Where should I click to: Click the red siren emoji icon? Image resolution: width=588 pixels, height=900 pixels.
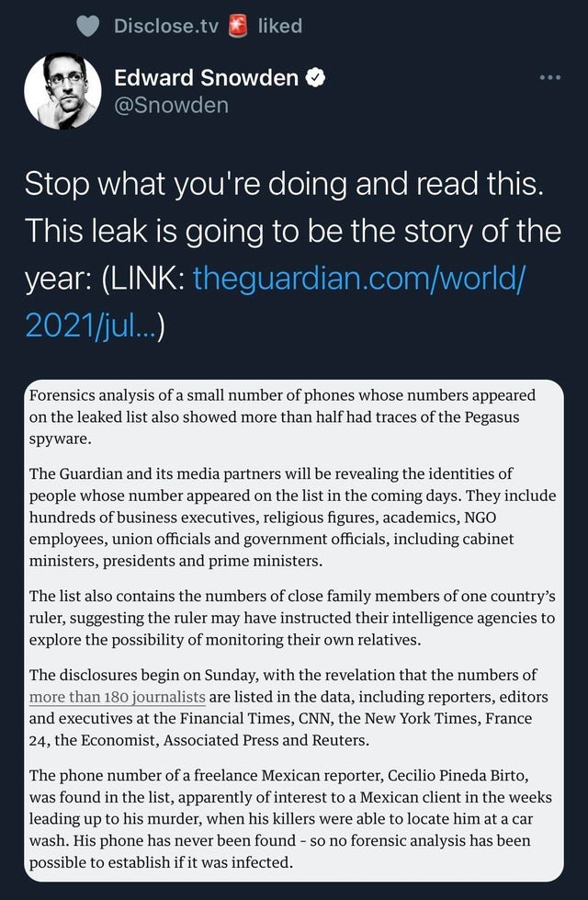pyautogui.click(x=241, y=27)
